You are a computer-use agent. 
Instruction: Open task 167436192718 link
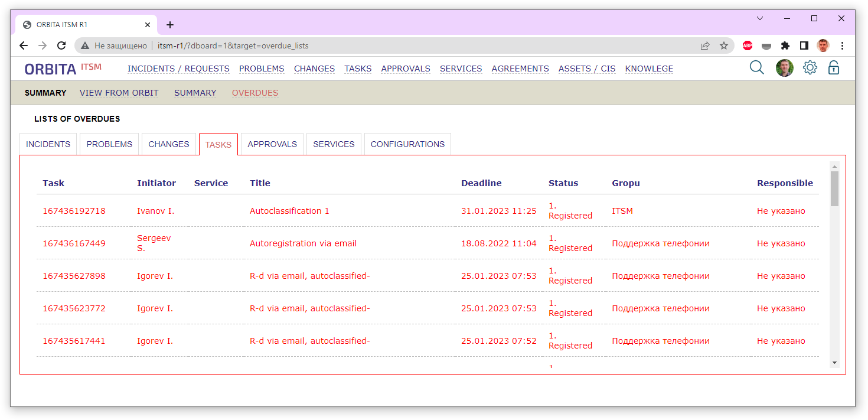pyautogui.click(x=74, y=211)
